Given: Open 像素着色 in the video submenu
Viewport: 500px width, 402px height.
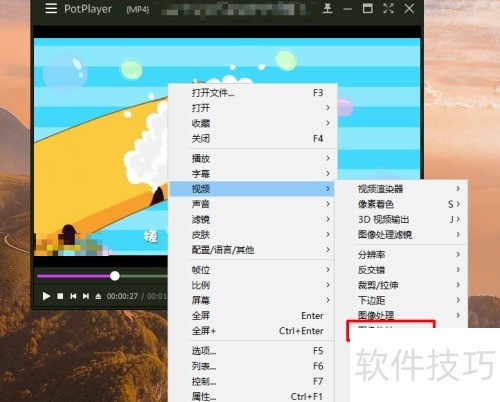Looking at the screenshot, I should click(x=401, y=204).
